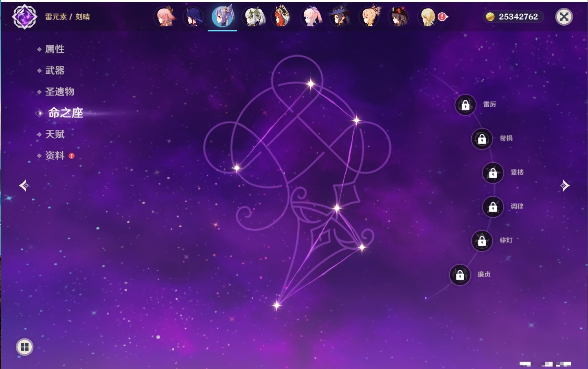The image size is (588, 369).
Task: Select the blonde ponytail character portrait
Action: (x=370, y=17)
